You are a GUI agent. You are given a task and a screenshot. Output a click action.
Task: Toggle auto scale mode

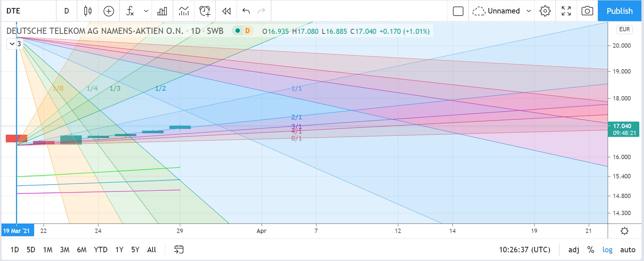coord(628,250)
